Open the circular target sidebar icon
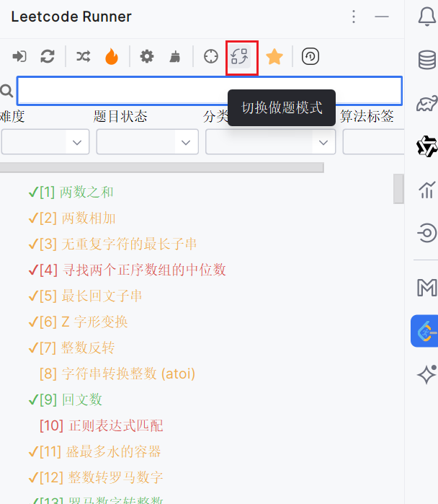The image size is (438, 504). point(427,233)
